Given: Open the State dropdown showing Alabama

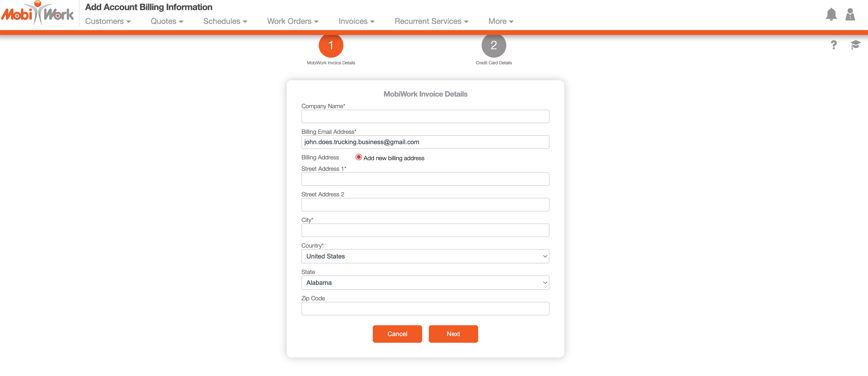Looking at the screenshot, I should tap(425, 283).
